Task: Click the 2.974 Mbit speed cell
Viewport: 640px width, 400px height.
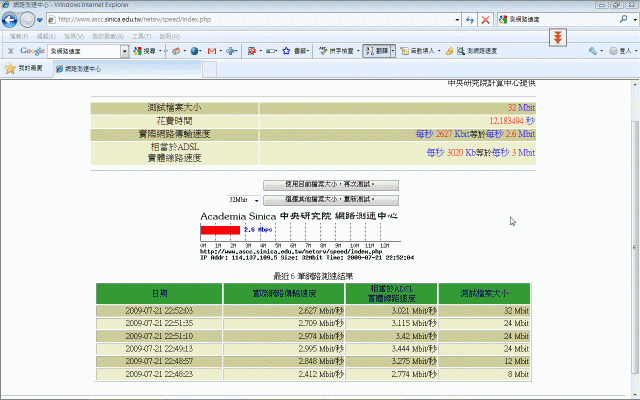Action: click(284, 336)
